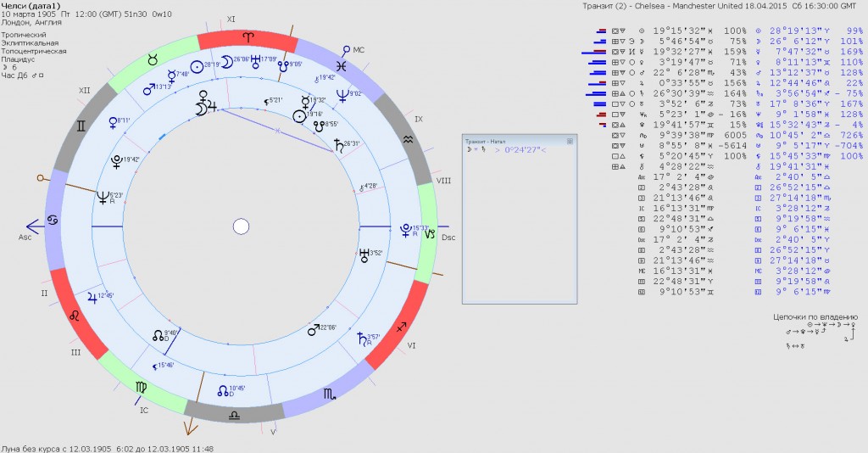Select natal Sun glyph at 19°16'

pos(299,116)
